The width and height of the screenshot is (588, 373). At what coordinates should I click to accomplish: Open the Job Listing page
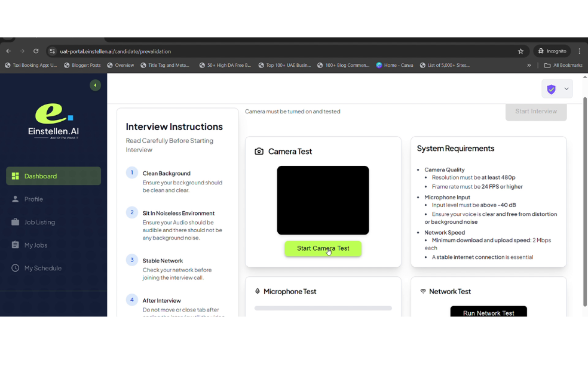(39, 222)
